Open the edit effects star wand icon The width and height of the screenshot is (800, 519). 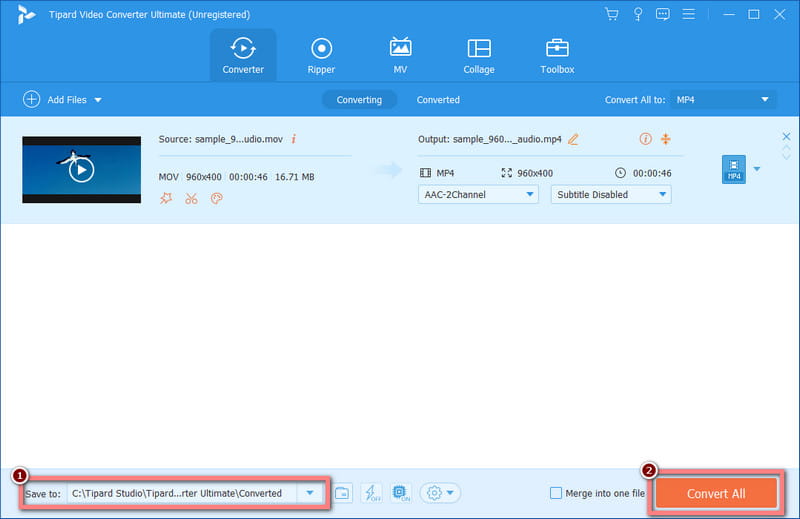[166, 198]
